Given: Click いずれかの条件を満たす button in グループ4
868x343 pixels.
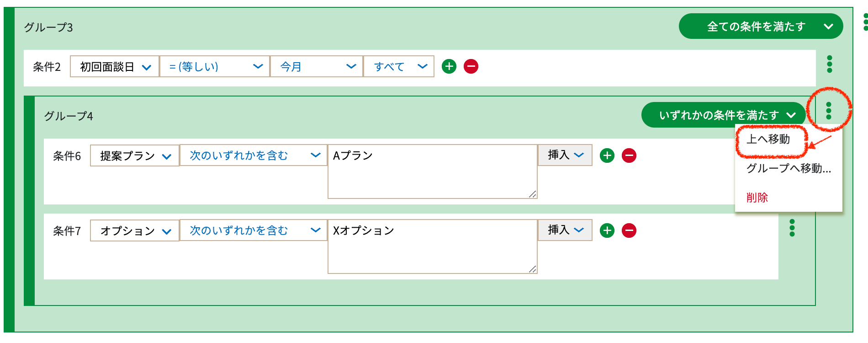Looking at the screenshot, I should pos(724,115).
